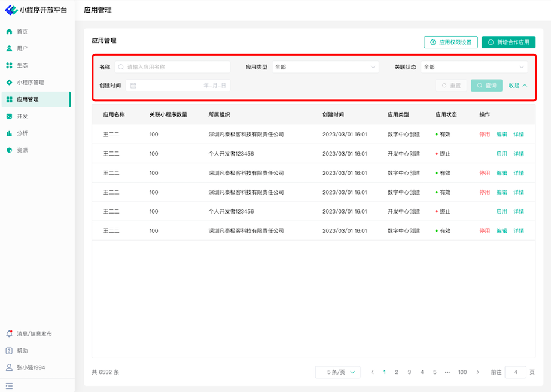Click the 生态 icon in sidebar
The height and width of the screenshot is (392, 551).
tap(9, 65)
